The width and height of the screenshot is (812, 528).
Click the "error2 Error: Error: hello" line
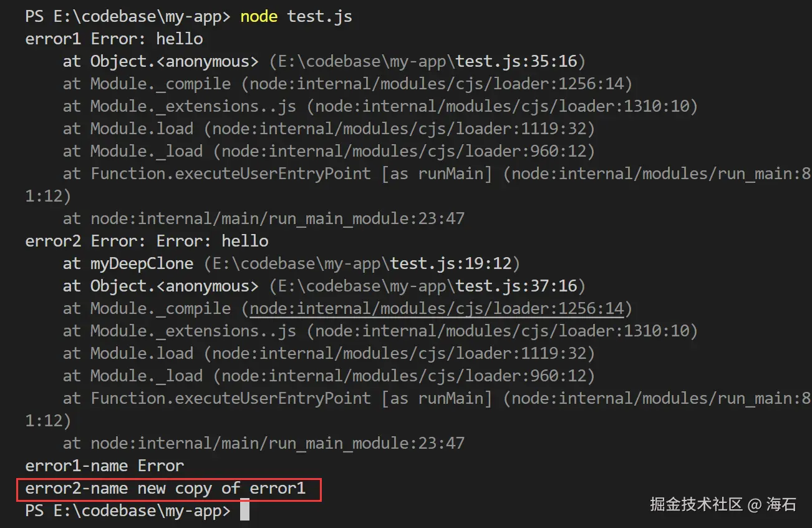(147, 241)
